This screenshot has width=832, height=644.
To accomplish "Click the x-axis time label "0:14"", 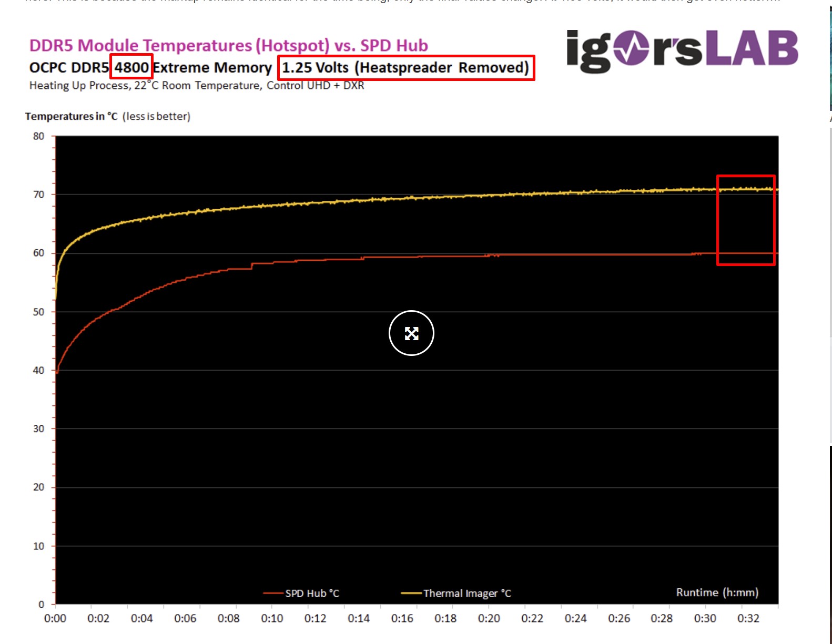I will [x=359, y=618].
